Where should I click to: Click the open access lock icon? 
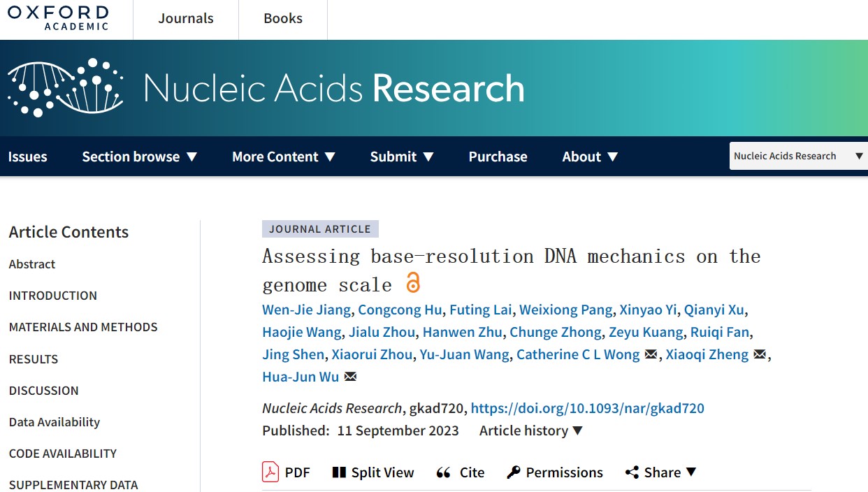click(413, 283)
